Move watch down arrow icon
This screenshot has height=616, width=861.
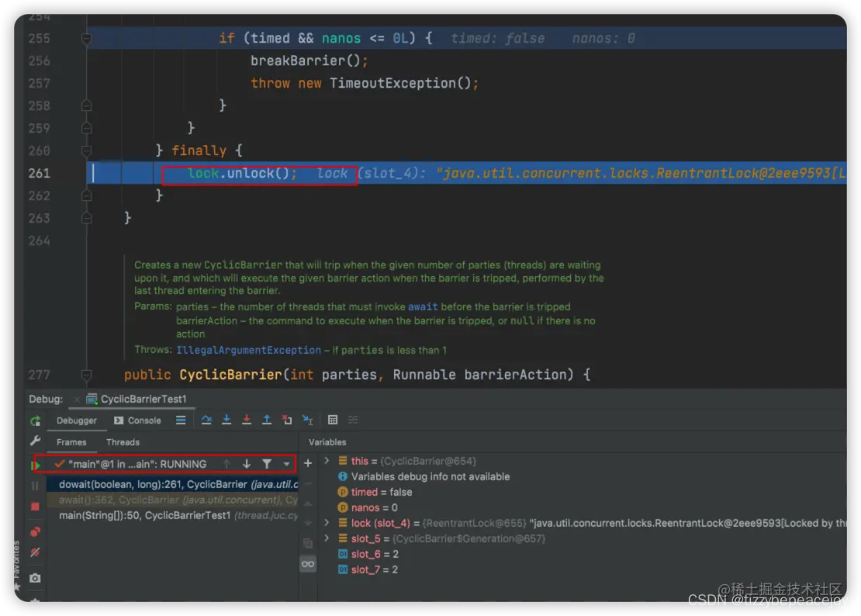point(308,523)
